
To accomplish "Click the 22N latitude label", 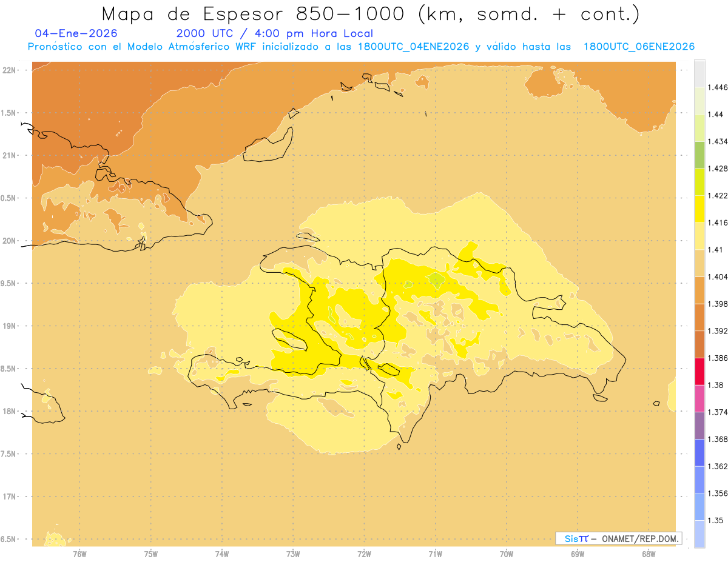I will pos(9,70).
